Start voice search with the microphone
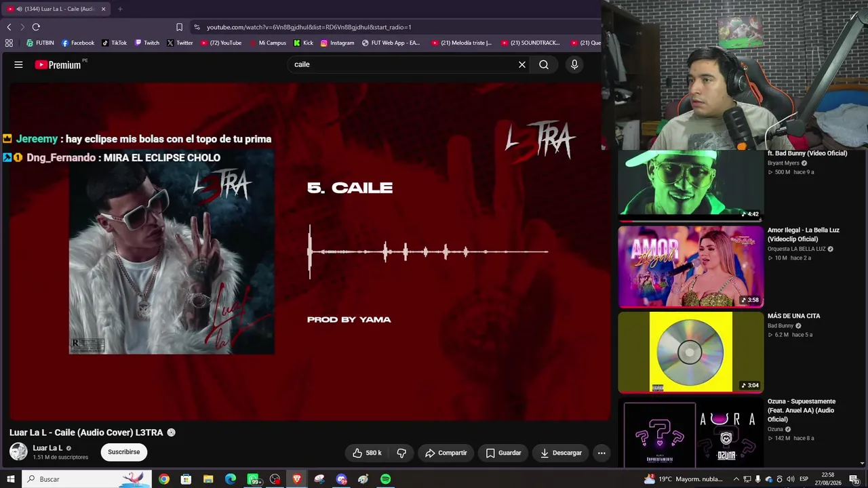Image resolution: width=868 pixels, height=488 pixels. click(x=574, y=64)
